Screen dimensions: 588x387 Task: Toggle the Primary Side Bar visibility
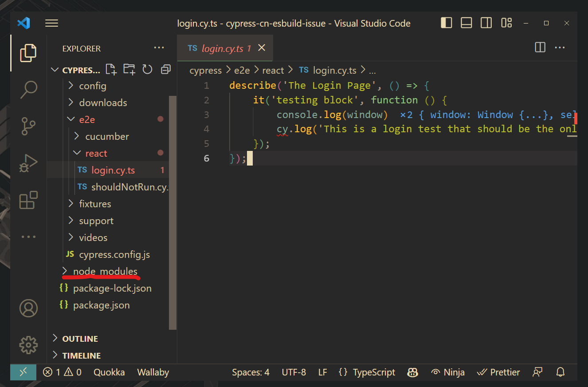click(446, 23)
